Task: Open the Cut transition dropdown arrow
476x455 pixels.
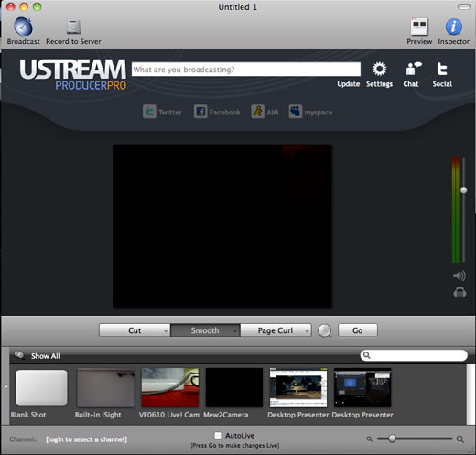Action: click(x=166, y=331)
